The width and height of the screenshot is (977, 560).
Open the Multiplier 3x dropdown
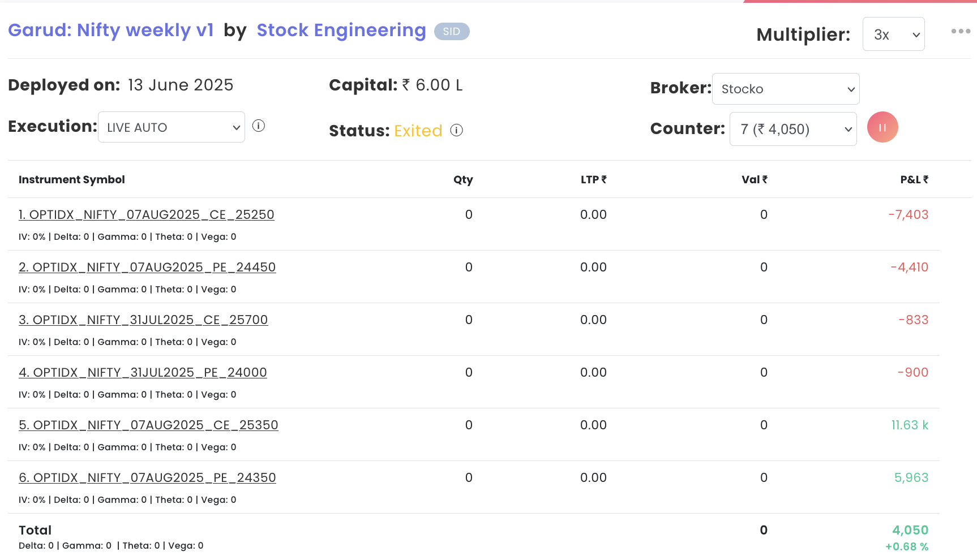pos(893,35)
